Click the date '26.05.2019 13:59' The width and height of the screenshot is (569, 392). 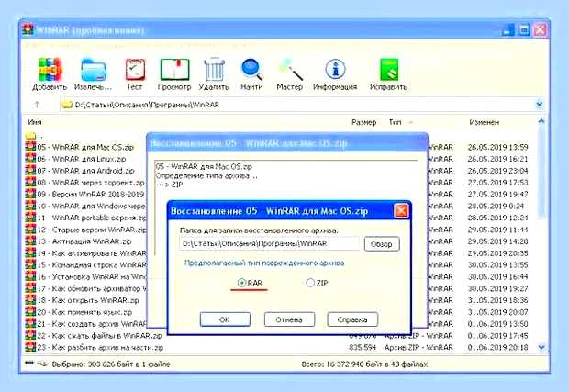point(497,147)
